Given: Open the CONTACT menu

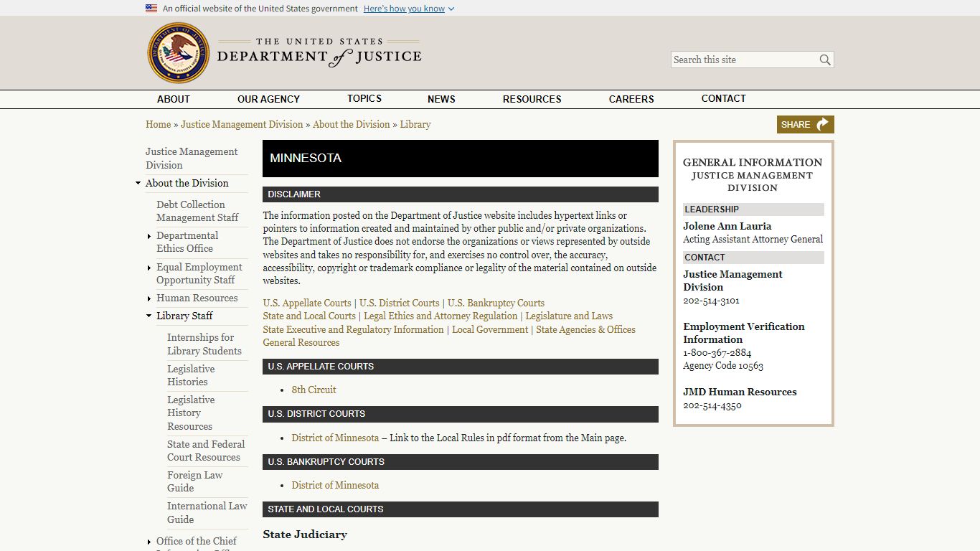Looking at the screenshot, I should click(723, 98).
